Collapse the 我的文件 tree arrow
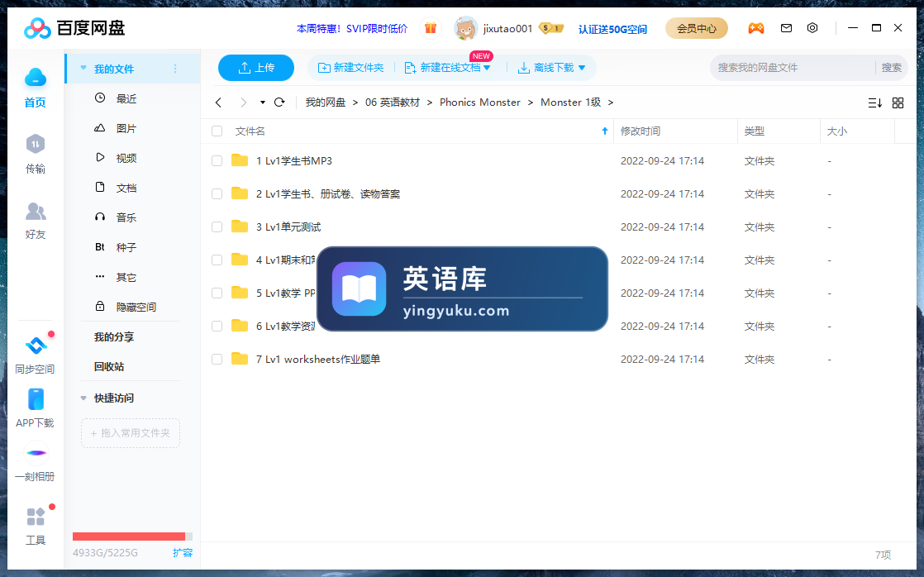Viewport: 924px width, 577px height. pyautogui.click(x=83, y=69)
